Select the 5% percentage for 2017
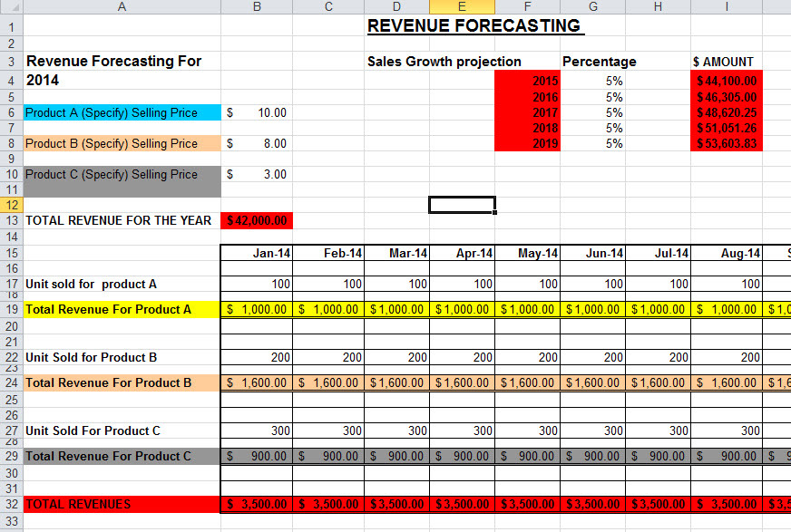 pos(592,112)
